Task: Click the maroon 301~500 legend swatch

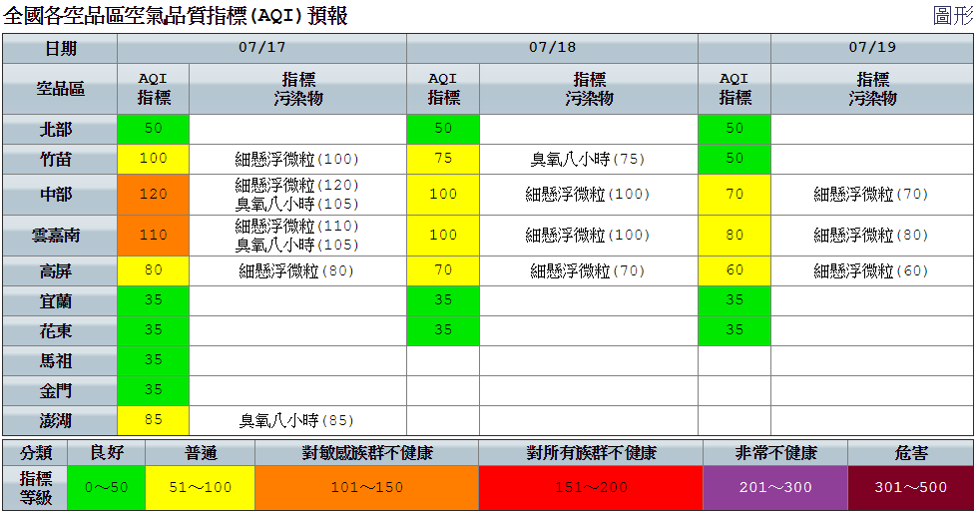Action: tap(910, 487)
